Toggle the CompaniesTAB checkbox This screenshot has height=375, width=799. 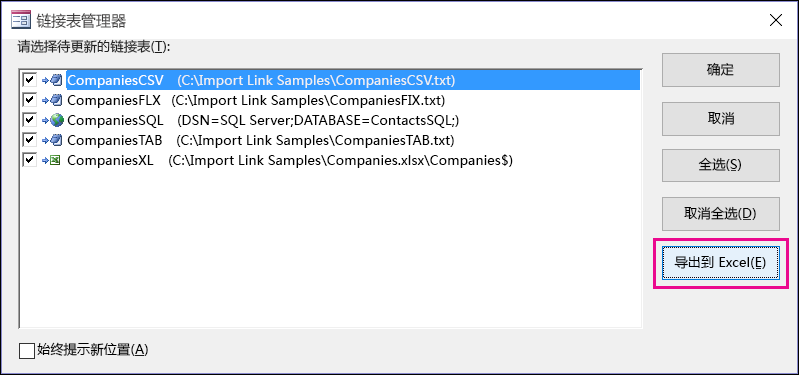tap(30, 140)
